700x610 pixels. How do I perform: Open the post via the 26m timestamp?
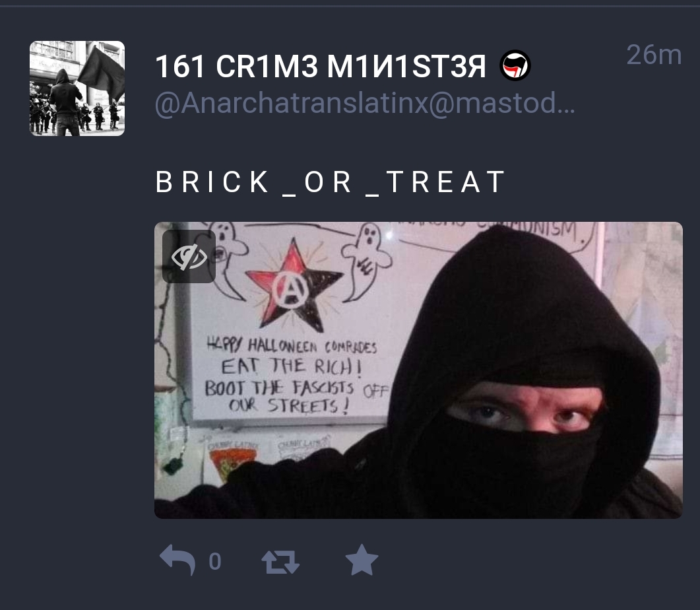point(654,55)
